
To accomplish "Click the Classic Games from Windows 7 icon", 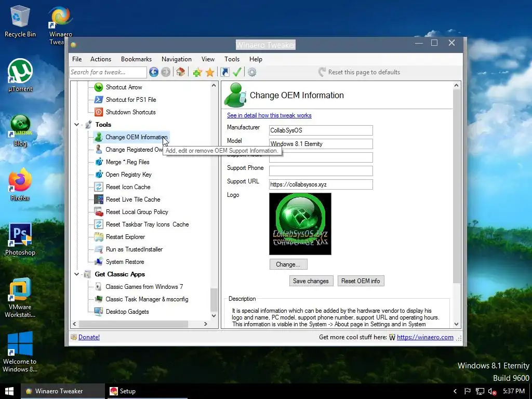I will pos(98,287).
